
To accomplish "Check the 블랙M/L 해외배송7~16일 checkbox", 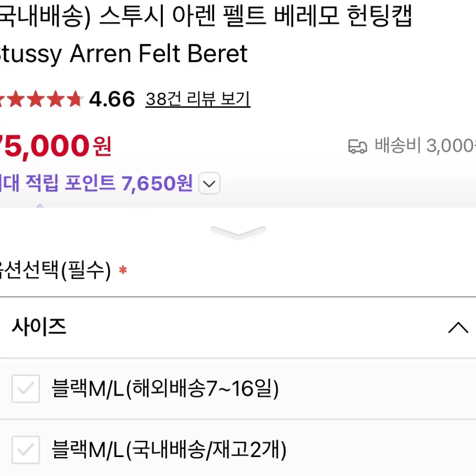I will [x=26, y=389].
